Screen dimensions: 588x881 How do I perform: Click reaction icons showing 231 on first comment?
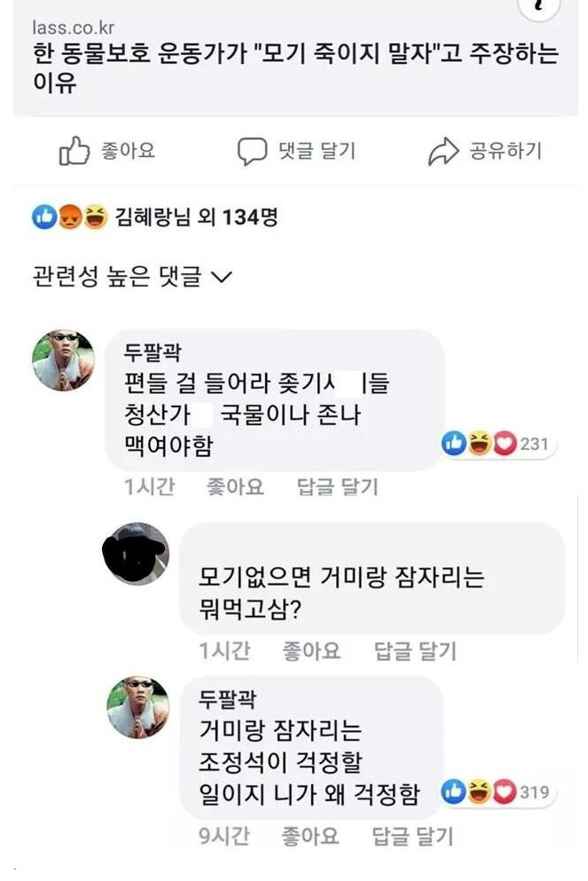tap(479, 444)
